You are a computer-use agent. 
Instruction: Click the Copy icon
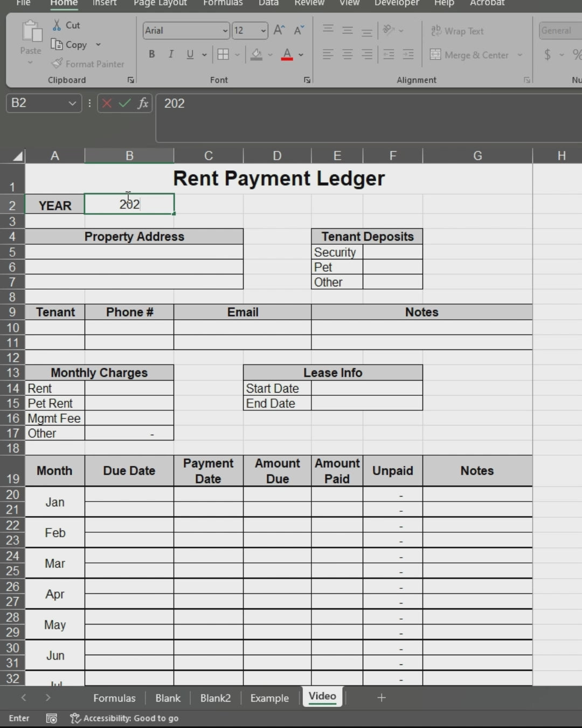[x=57, y=44]
